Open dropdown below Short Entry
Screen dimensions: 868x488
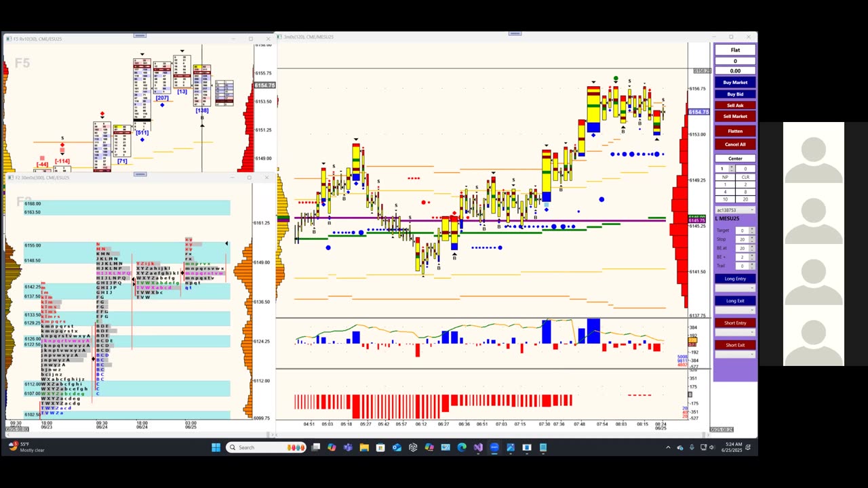click(x=735, y=332)
